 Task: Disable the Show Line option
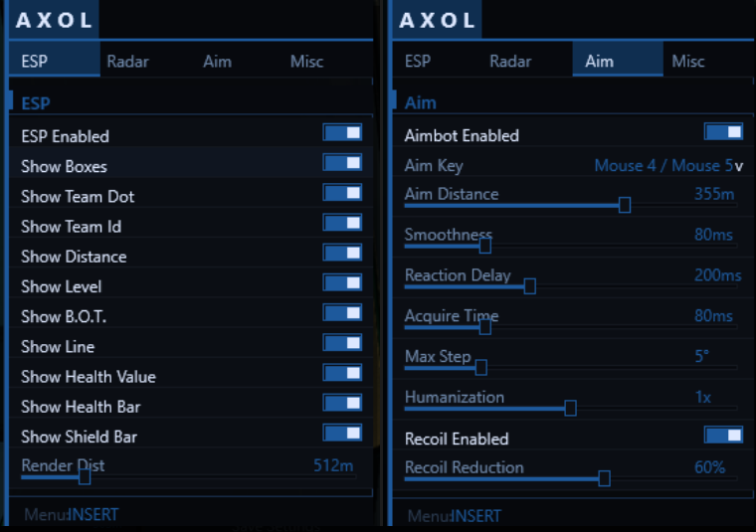[x=342, y=343]
